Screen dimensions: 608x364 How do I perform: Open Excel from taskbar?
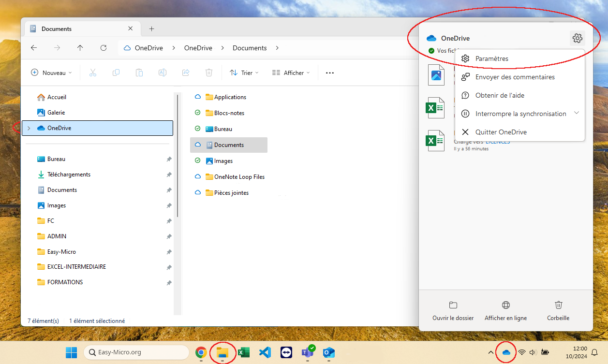(x=243, y=352)
